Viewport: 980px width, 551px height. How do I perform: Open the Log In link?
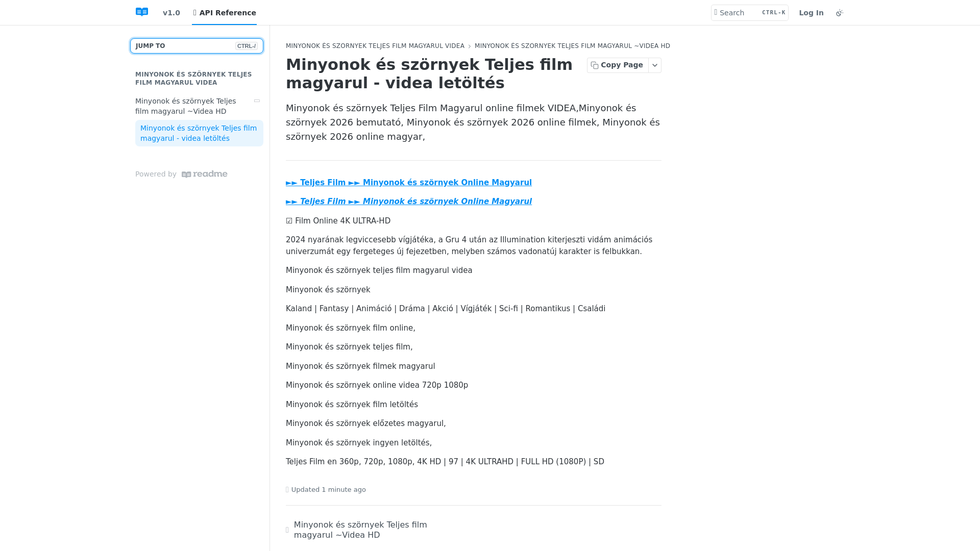(811, 13)
